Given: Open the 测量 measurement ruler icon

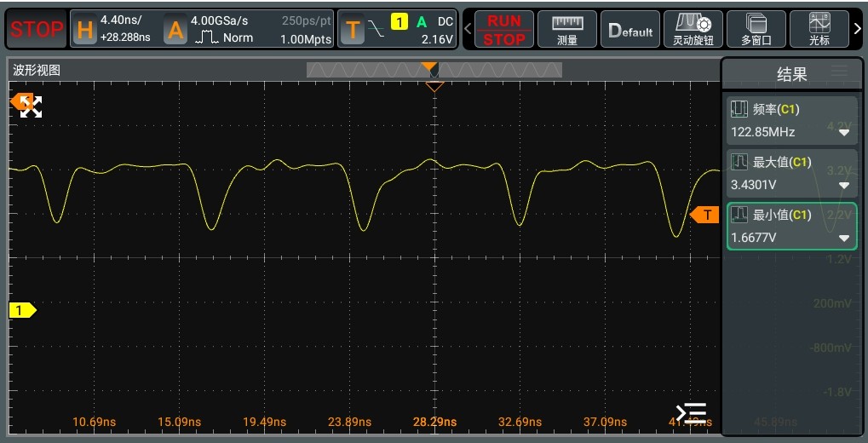Looking at the screenshot, I should [567, 30].
